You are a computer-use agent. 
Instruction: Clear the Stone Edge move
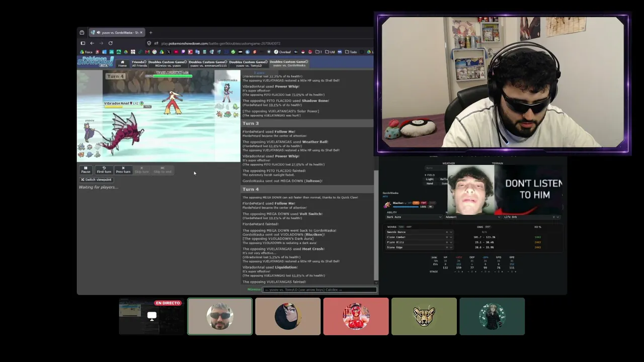click(x=447, y=247)
